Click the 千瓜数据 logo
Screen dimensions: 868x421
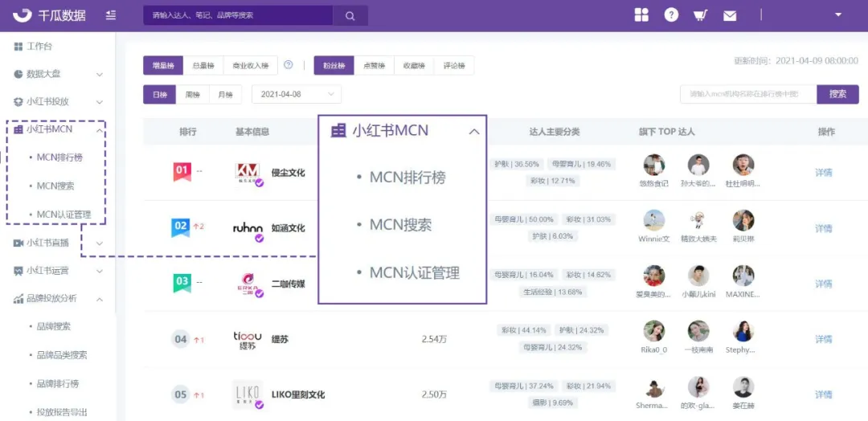50,15
